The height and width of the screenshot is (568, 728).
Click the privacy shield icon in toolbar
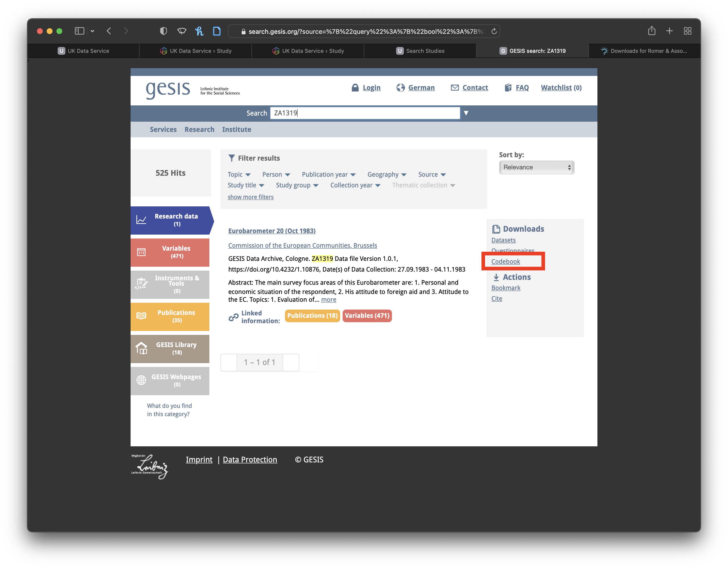tap(163, 31)
